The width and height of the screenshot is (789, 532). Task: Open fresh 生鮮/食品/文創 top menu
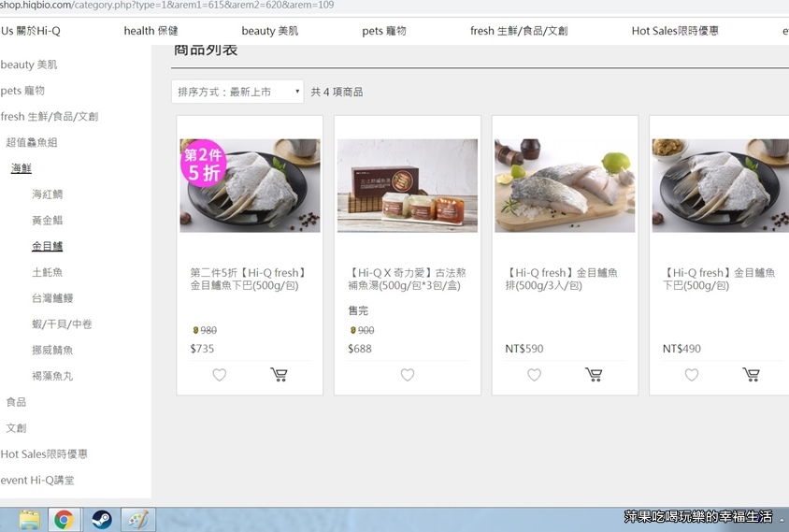click(x=519, y=31)
